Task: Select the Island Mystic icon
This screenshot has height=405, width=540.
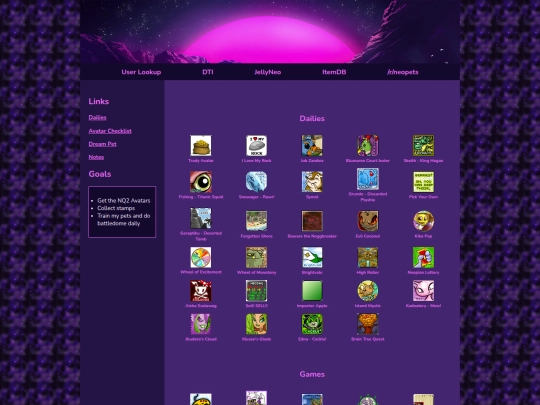Action: coord(368,291)
